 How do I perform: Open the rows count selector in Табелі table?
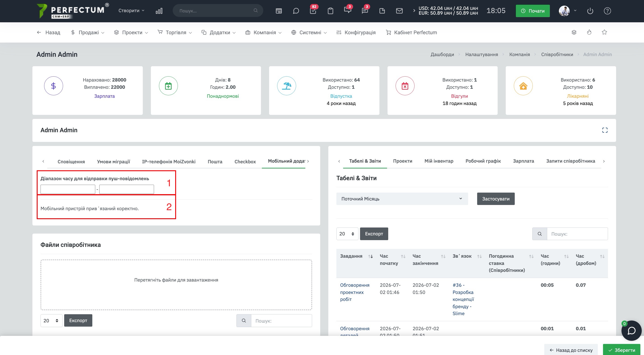coord(347,234)
